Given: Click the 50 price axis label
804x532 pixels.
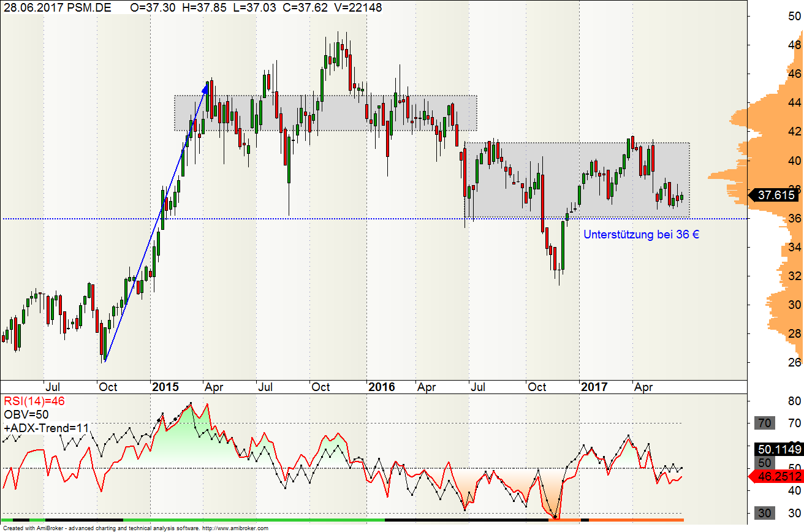Looking at the screenshot, I should pos(795,17).
